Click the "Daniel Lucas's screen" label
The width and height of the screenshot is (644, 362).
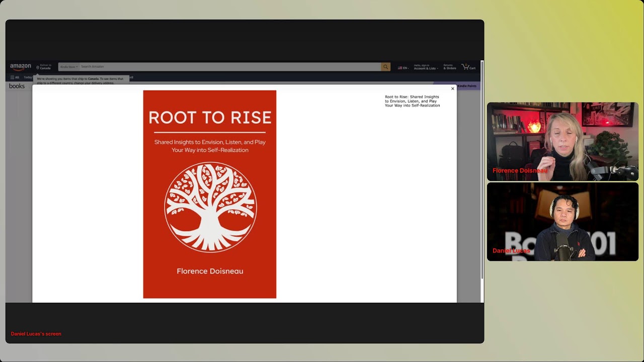(x=36, y=334)
